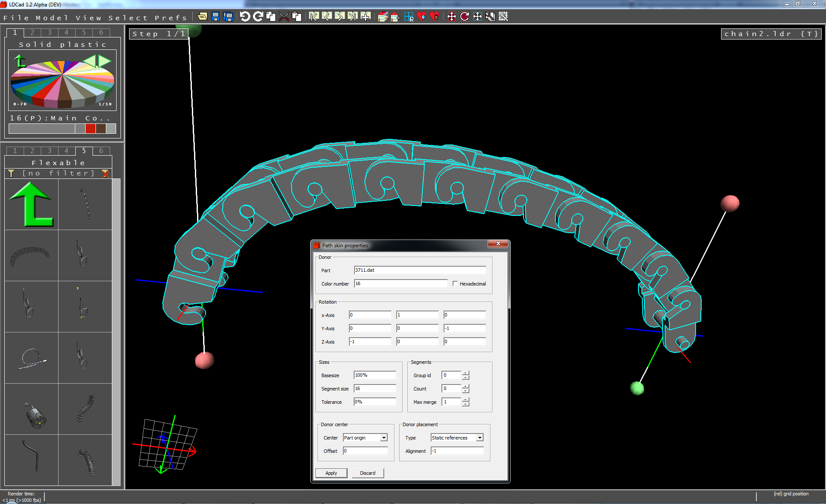826x504 pixels.
Task: Go to first step icon
Action: [314, 17]
